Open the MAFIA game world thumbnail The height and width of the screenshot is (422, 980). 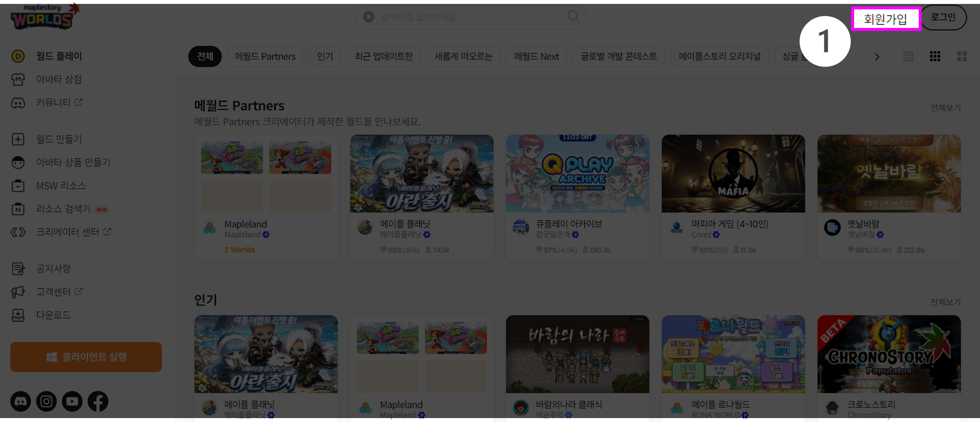pos(734,174)
